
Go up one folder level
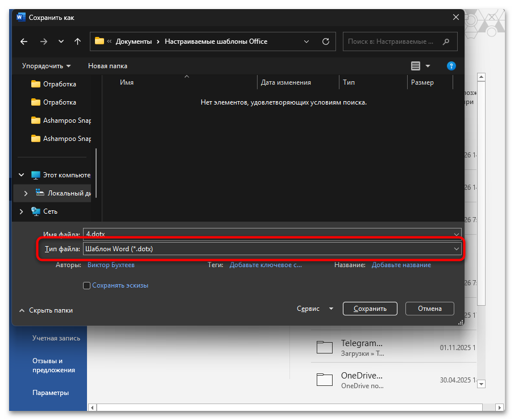77,41
